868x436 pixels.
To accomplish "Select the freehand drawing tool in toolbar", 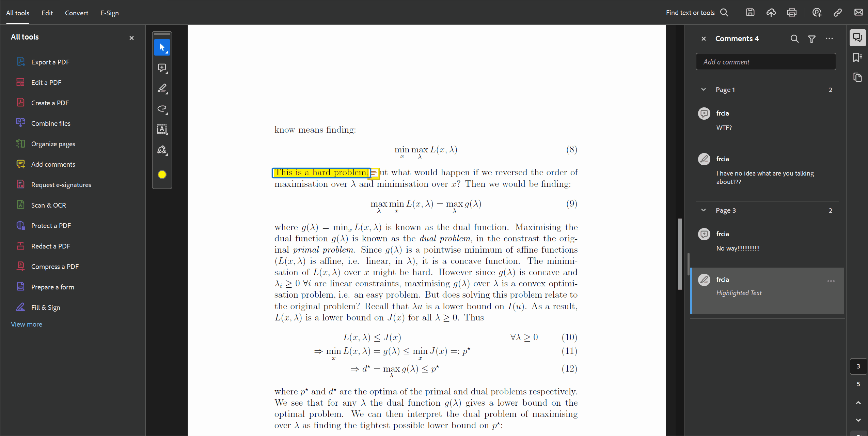I will [163, 108].
